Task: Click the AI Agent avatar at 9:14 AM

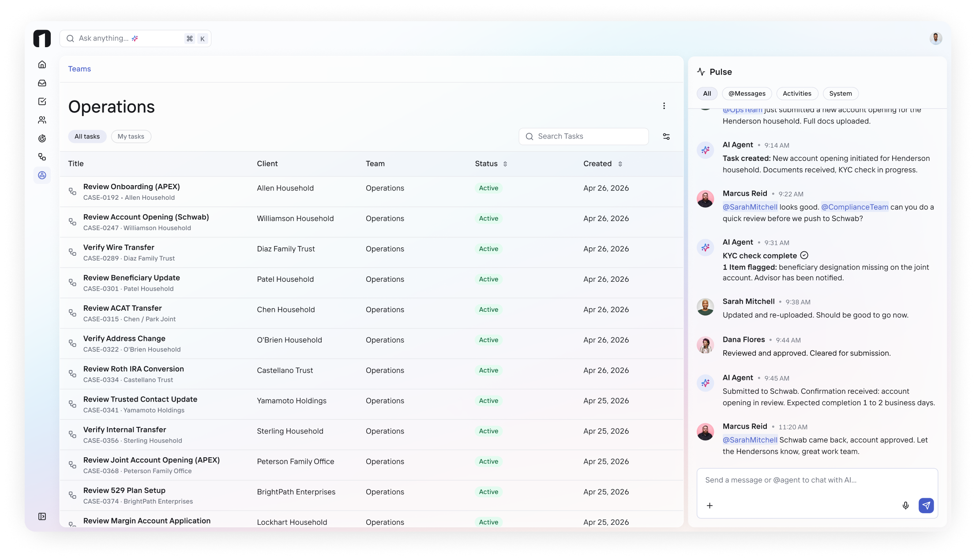Action: (x=705, y=150)
